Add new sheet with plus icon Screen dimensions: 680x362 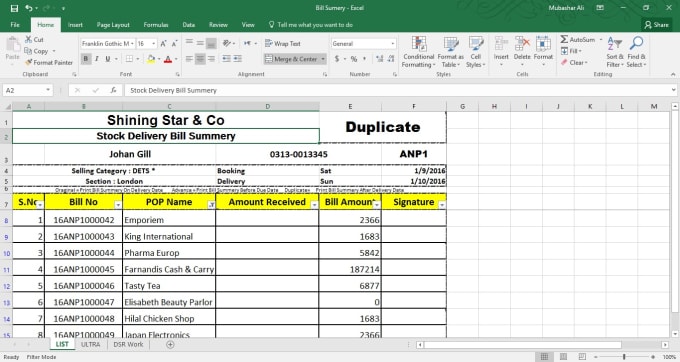coord(170,345)
